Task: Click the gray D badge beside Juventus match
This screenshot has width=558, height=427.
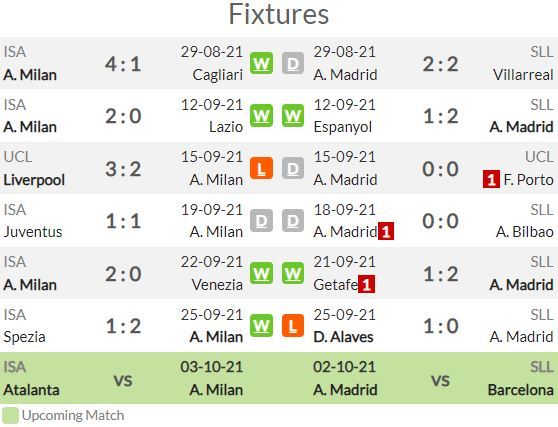Action: pos(261,221)
